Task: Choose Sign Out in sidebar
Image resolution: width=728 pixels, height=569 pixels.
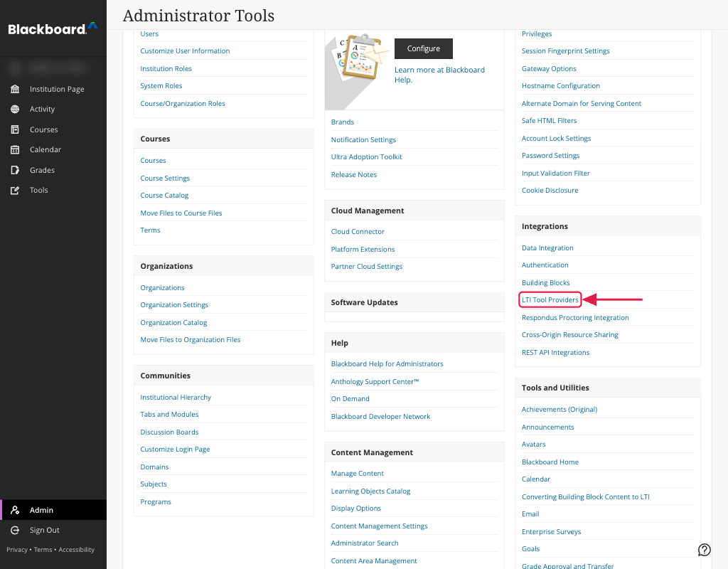Action: click(x=45, y=530)
